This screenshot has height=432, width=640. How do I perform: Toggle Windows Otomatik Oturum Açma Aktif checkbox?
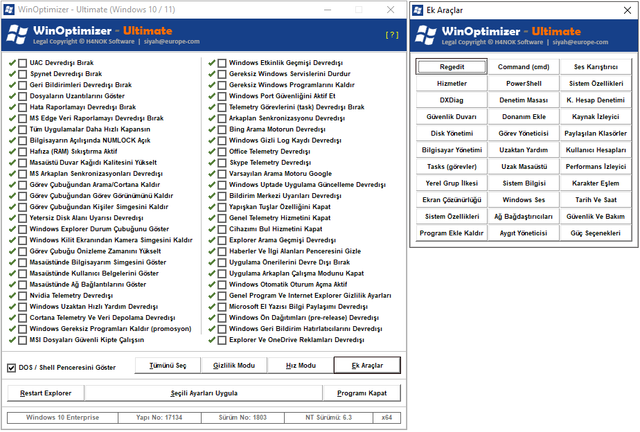click(x=222, y=285)
